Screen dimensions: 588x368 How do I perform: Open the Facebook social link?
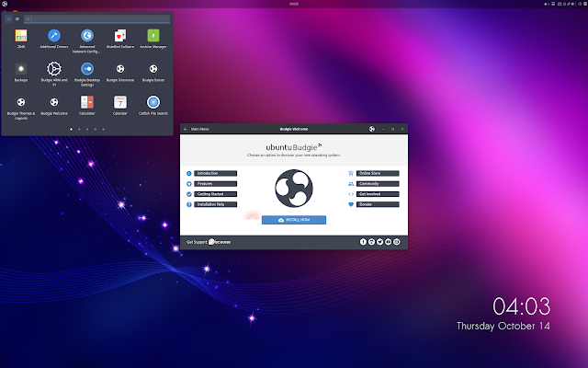[363, 242]
